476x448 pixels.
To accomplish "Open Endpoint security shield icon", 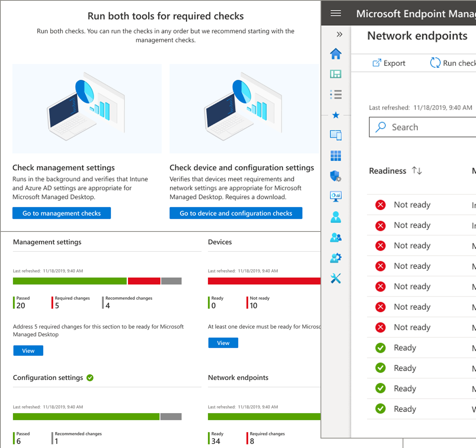I will click(x=336, y=176).
